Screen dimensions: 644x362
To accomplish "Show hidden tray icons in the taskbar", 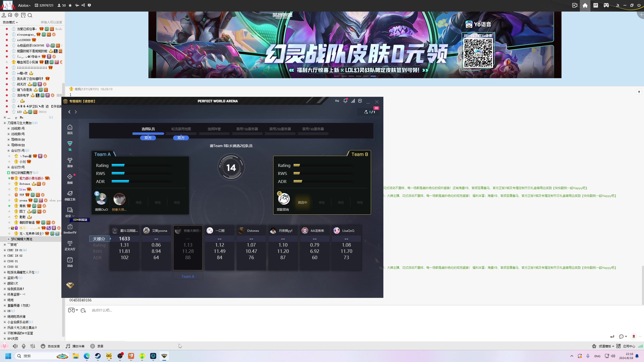I will pos(572,356).
